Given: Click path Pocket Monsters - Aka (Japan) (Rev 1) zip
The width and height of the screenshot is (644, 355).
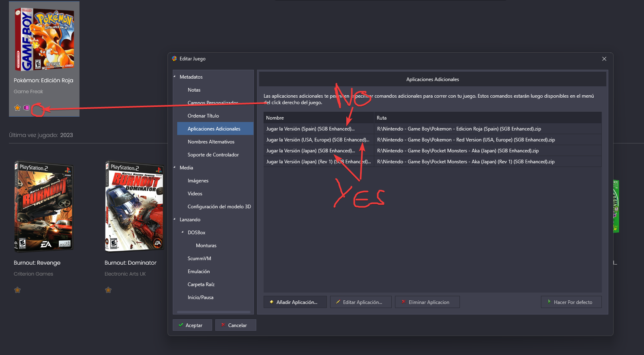Looking at the screenshot, I should [466, 162].
